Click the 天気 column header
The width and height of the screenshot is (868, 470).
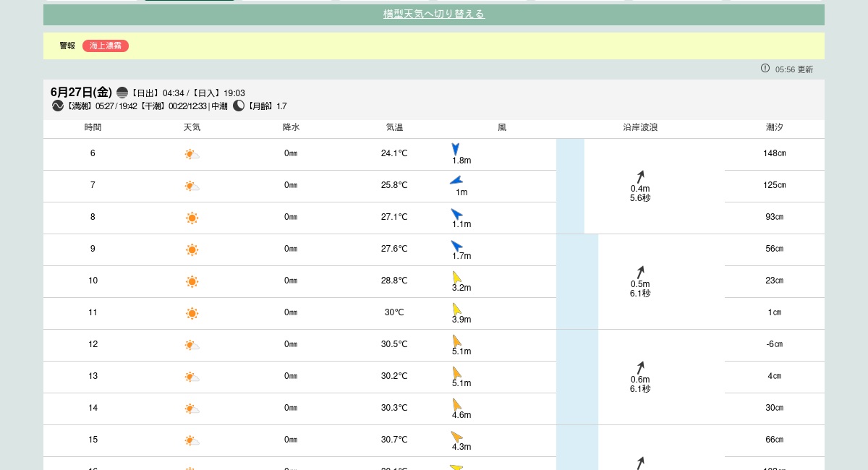(192, 127)
